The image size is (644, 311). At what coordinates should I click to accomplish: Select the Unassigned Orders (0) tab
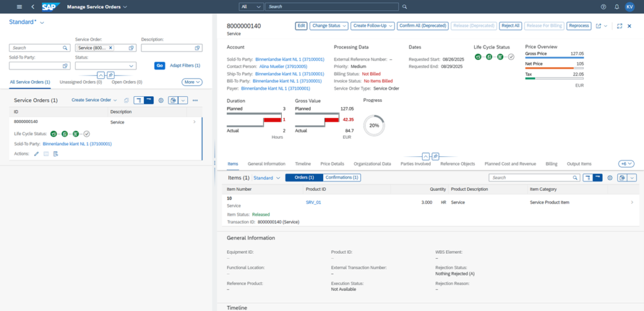pos(80,82)
